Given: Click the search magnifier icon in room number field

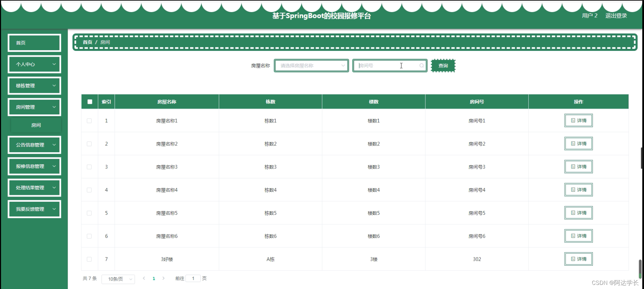Looking at the screenshot, I should [421, 66].
